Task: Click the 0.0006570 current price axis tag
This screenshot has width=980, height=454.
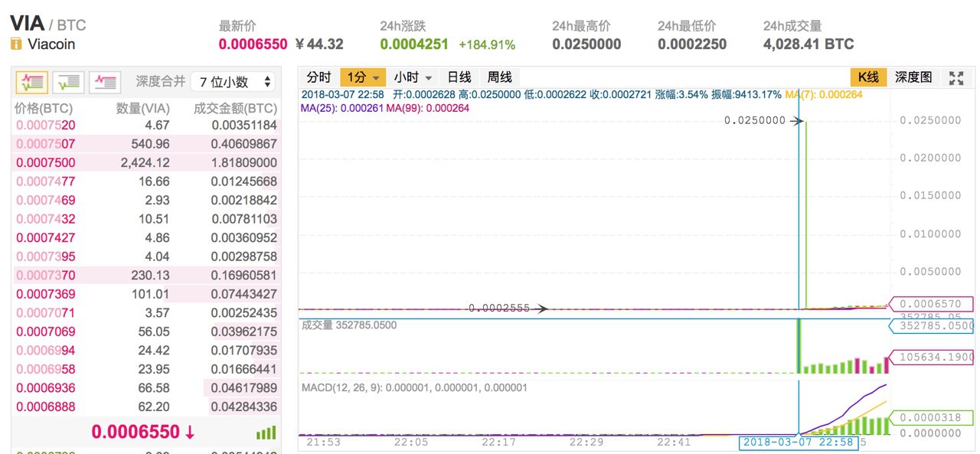Action: point(930,303)
